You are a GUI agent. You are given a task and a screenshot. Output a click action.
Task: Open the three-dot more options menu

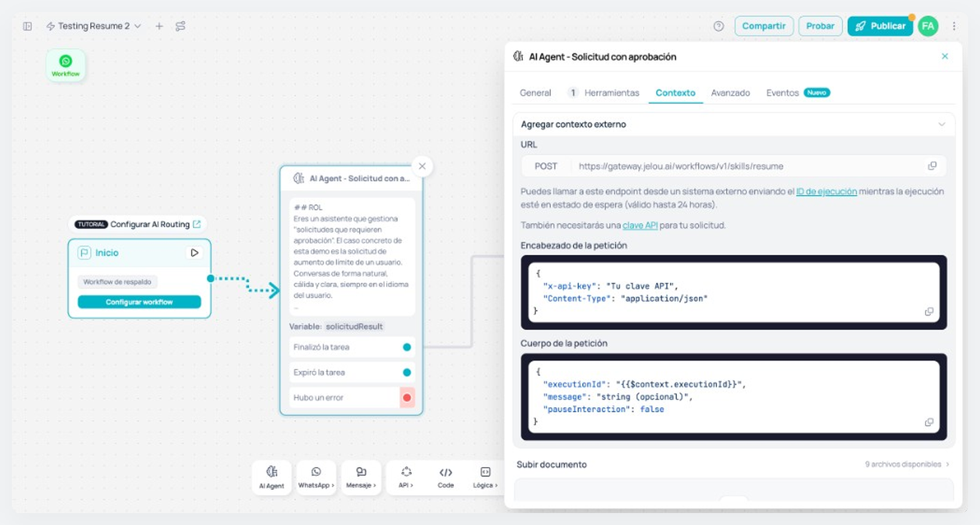coord(954,26)
